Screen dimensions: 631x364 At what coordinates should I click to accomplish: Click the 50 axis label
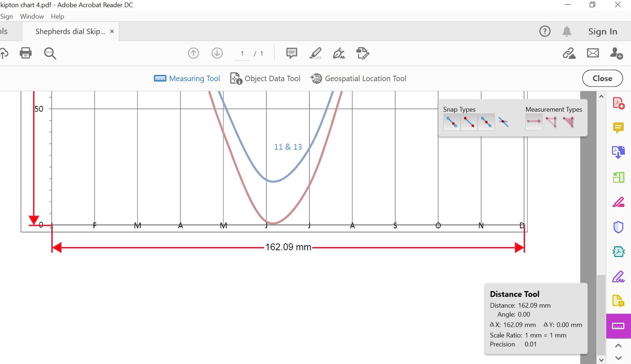(x=39, y=109)
